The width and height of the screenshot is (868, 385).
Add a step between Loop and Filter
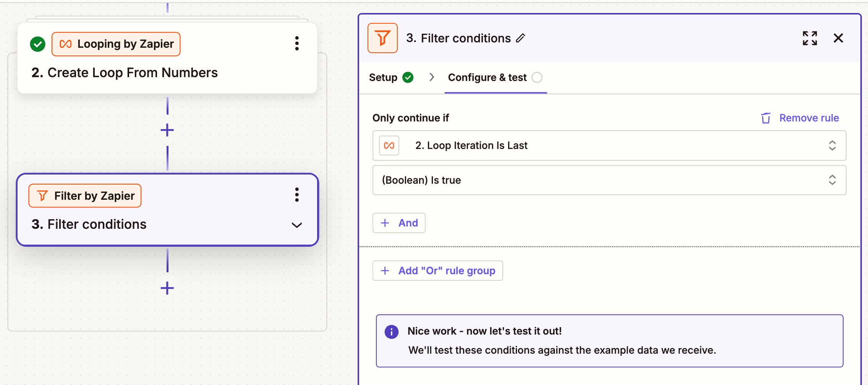click(167, 130)
